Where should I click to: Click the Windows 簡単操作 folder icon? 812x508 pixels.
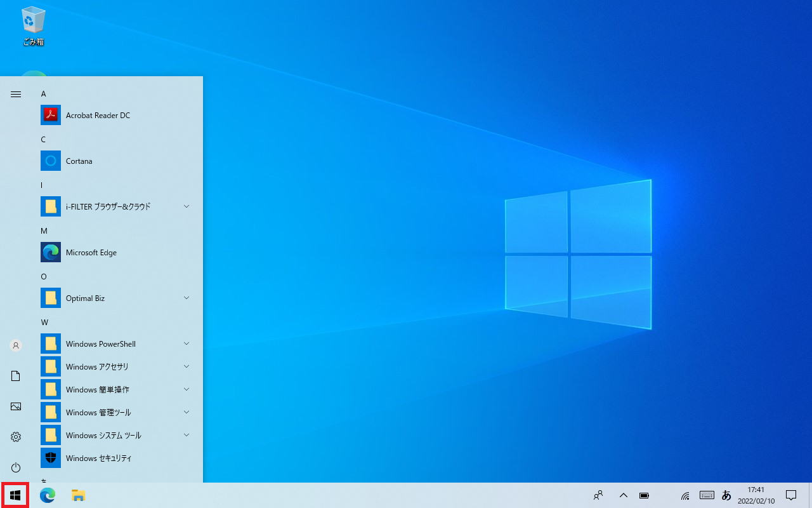tap(51, 390)
